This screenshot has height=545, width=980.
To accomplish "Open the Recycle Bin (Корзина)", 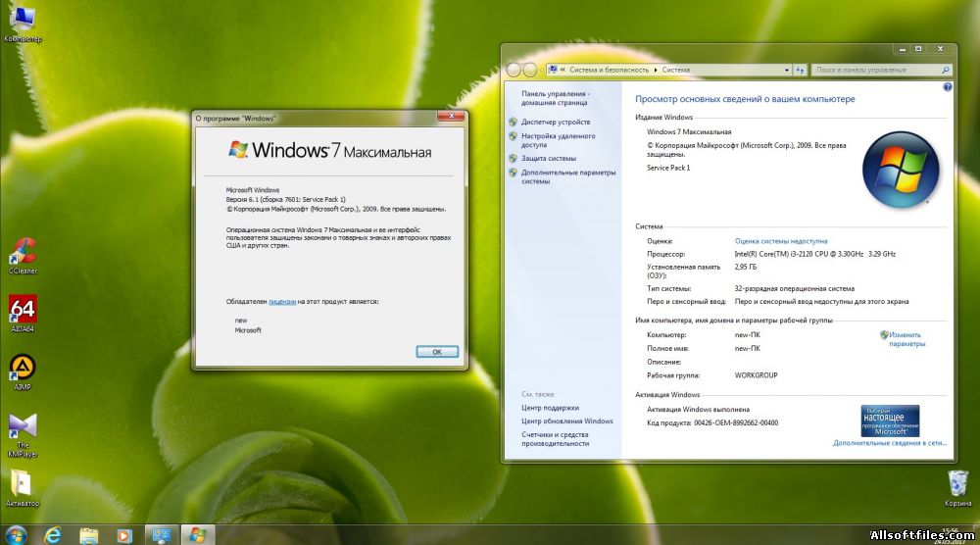I will [x=957, y=487].
